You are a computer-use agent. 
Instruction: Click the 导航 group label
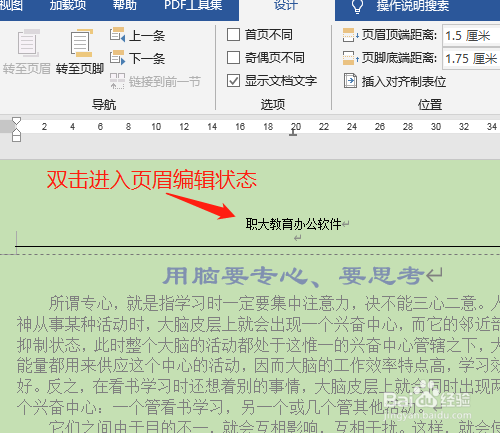click(104, 104)
